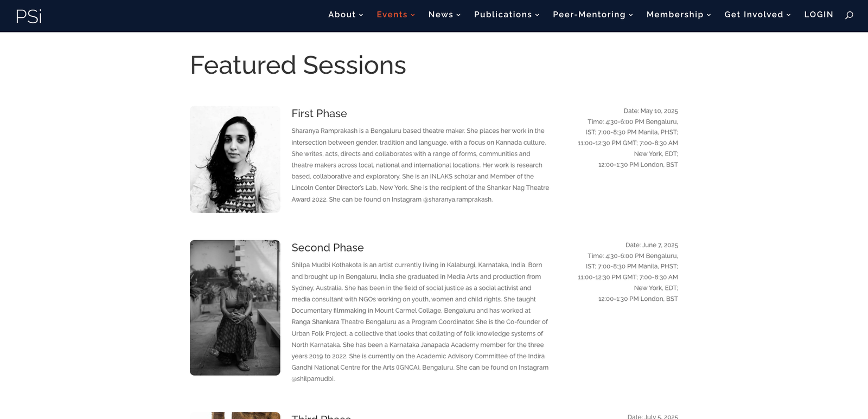Screen dimensions: 868x419
Task: Click the chevron beside News
Action: point(458,15)
